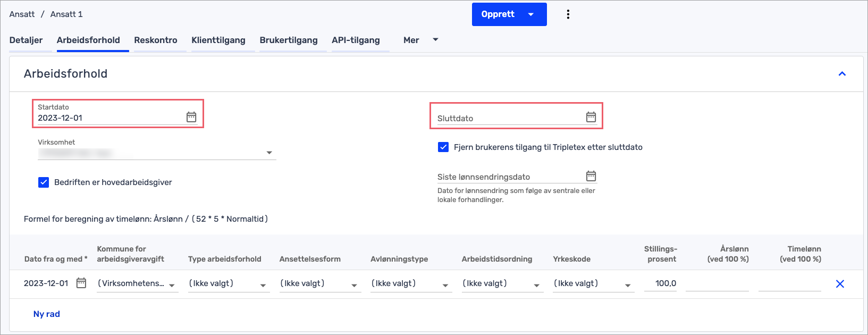868x335 pixels.
Task: Open the Sluttdato calendar picker
Action: point(591,117)
